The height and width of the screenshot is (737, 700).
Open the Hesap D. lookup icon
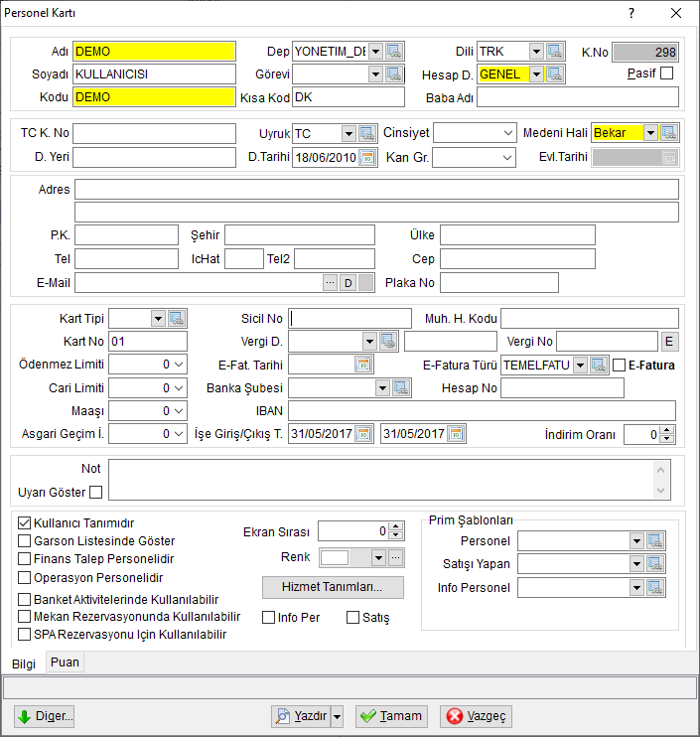[x=555, y=74]
